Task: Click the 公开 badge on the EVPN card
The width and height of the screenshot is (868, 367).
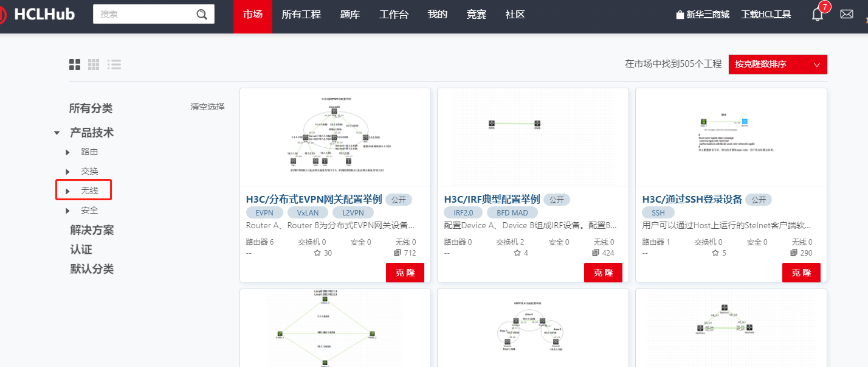Action: (x=399, y=200)
